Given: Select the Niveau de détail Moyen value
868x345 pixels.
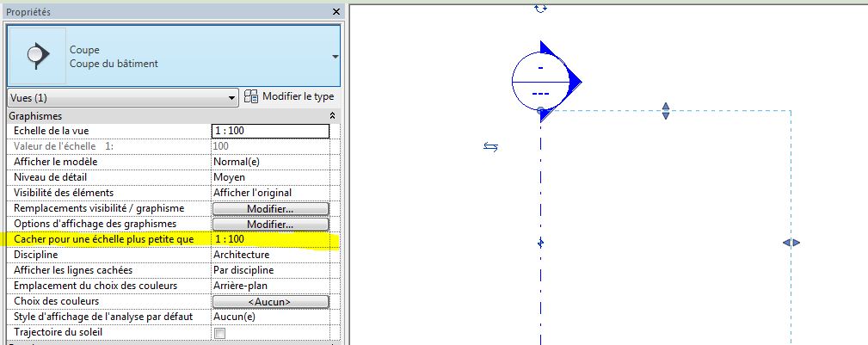Looking at the screenshot, I should pyautogui.click(x=270, y=177).
